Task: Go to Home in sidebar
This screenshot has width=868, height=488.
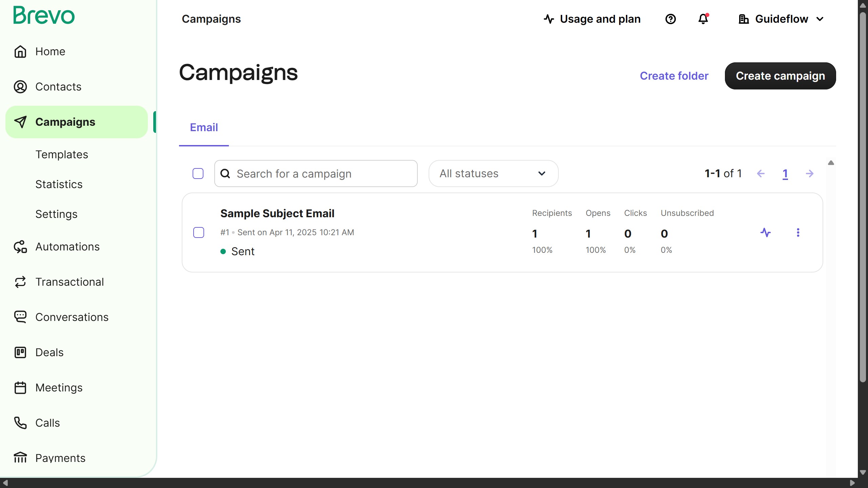Action: pos(50,52)
